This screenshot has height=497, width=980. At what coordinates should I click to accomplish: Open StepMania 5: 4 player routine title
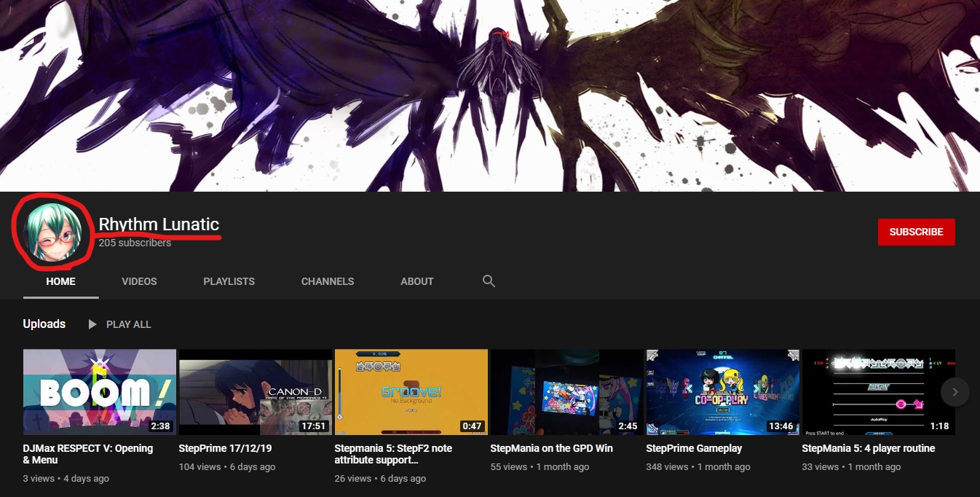pyautogui.click(x=869, y=448)
